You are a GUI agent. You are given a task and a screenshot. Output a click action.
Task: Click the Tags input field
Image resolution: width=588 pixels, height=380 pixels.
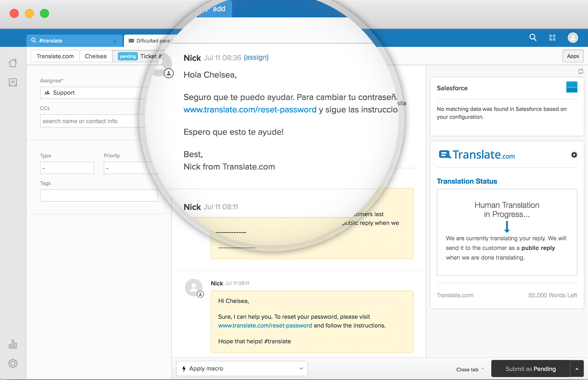point(98,195)
